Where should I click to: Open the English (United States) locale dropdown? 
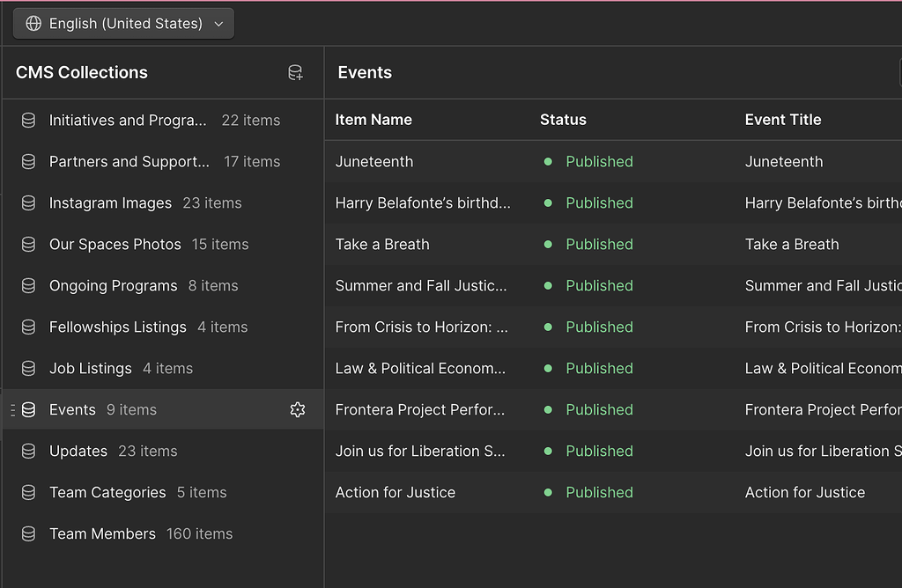[x=123, y=24]
